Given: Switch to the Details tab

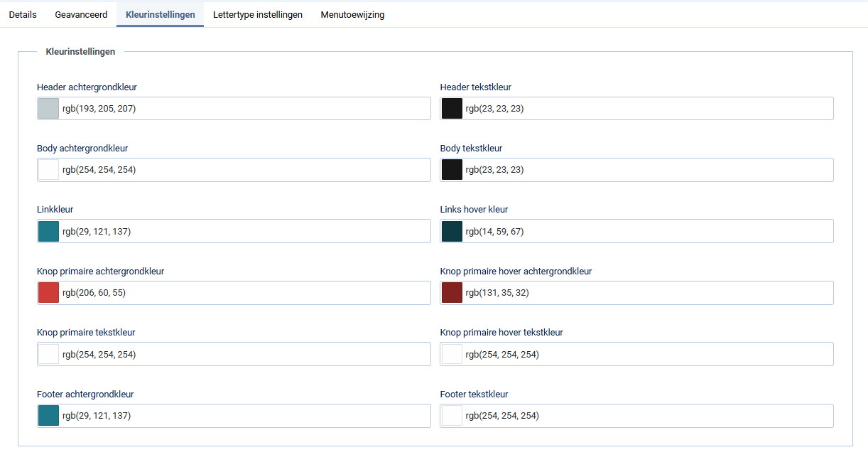Looking at the screenshot, I should (x=22, y=14).
